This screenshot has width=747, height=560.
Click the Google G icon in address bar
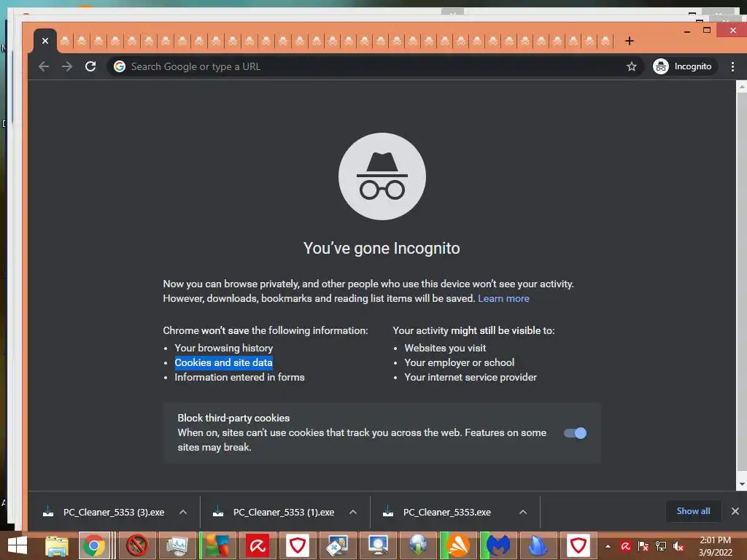pos(120,66)
